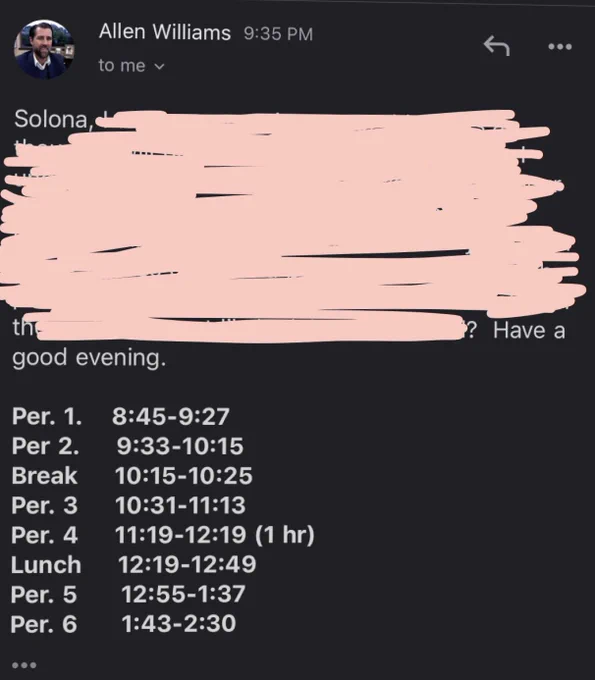Tap the Lunch 12:19-12:49 row
595x680 pixels.
coord(134,565)
